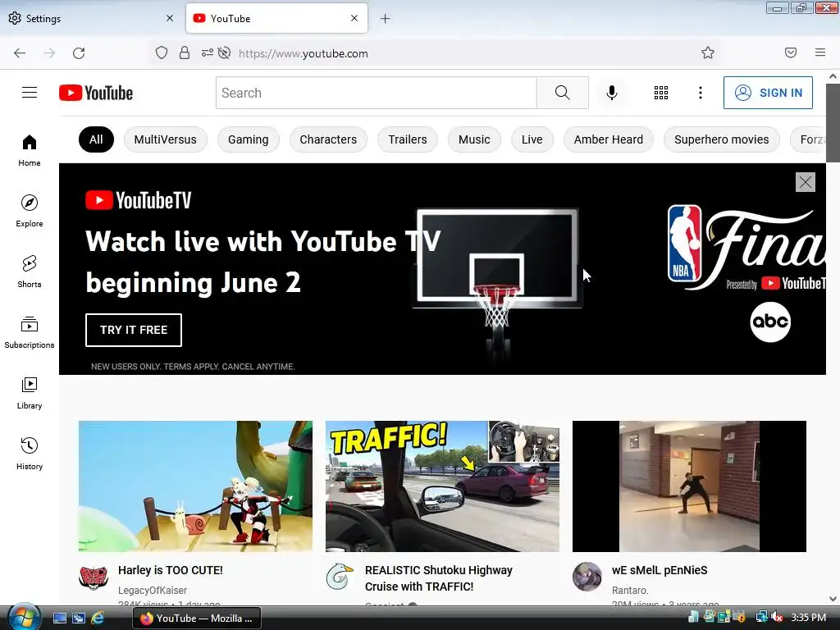This screenshot has width=840, height=630.
Task: Click the SIGN IN button
Action: coord(768,93)
